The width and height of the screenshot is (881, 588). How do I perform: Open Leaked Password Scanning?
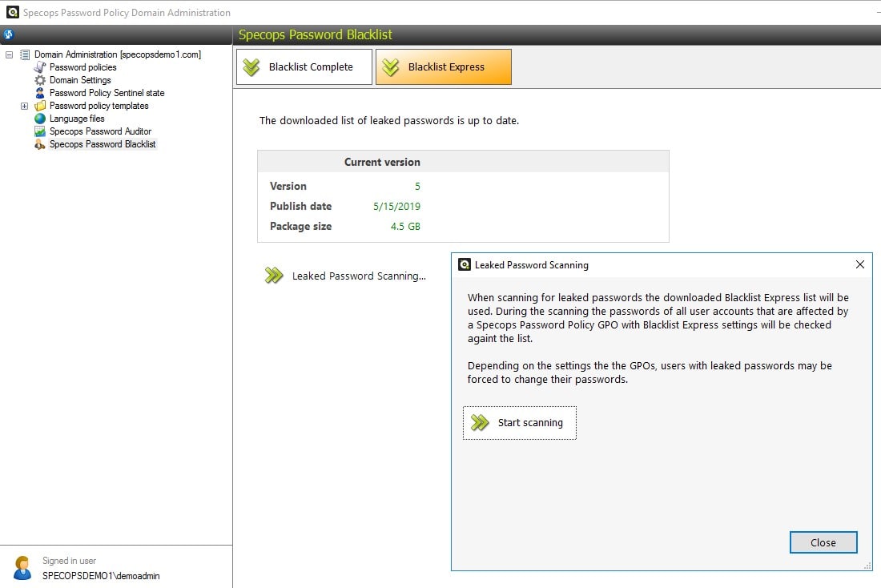pos(359,275)
